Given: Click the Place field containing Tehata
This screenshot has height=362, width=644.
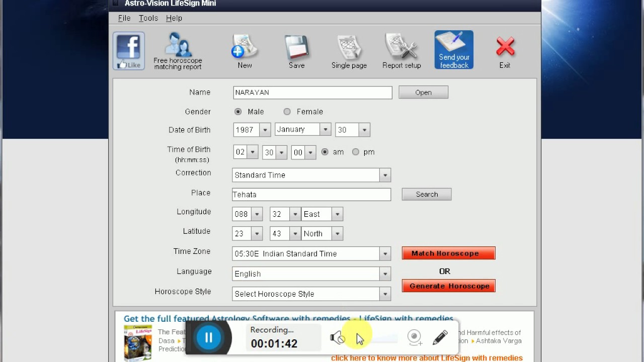Looking at the screenshot, I should click(311, 195).
